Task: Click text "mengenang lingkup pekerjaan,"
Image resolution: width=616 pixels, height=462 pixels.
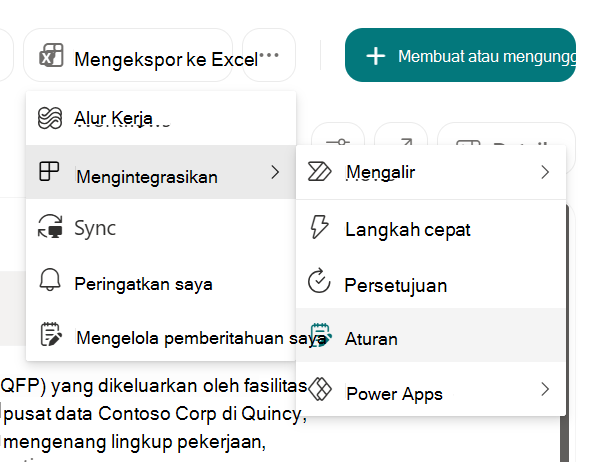Action: pyautogui.click(x=135, y=442)
